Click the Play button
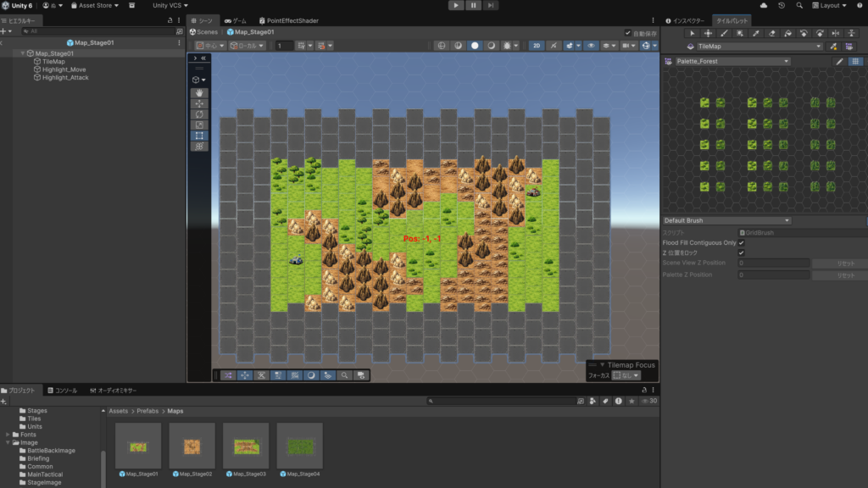The height and width of the screenshot is (488, 868). coord(456,5)
